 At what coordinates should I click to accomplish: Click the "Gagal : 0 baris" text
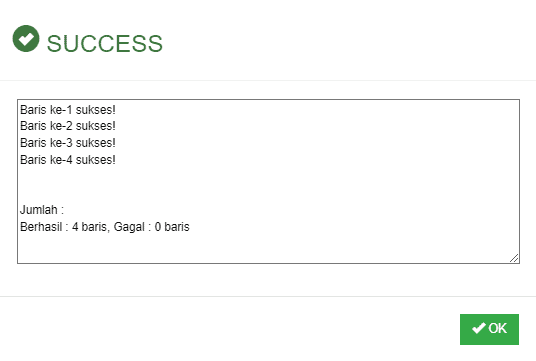(x=151, y=227)
